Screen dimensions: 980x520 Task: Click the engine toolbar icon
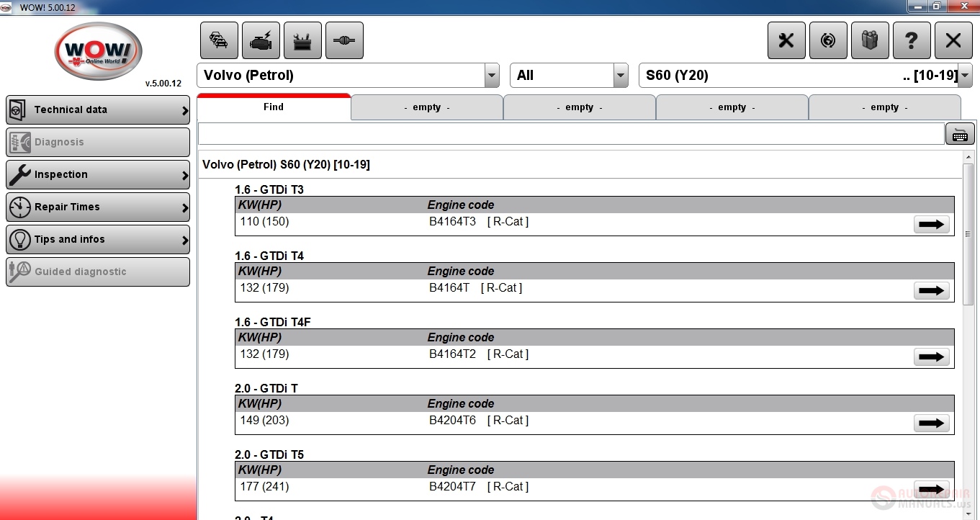tap(261, 40)
